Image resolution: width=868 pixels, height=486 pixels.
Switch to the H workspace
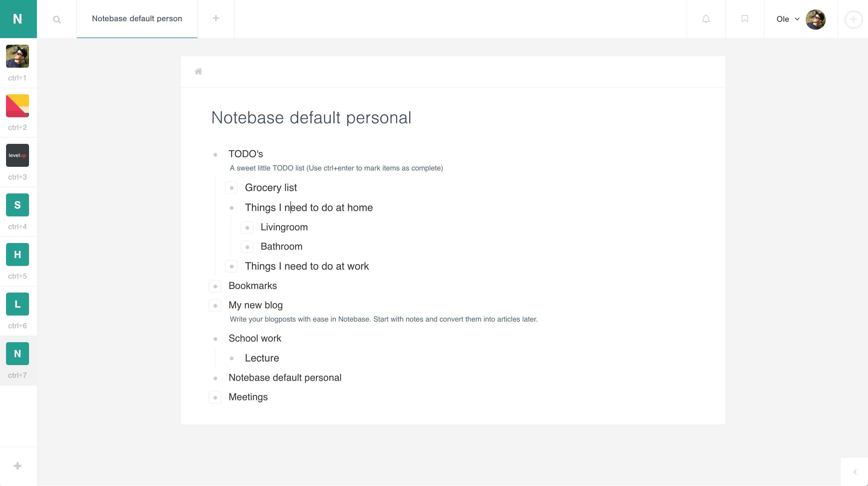pos(17,254)
